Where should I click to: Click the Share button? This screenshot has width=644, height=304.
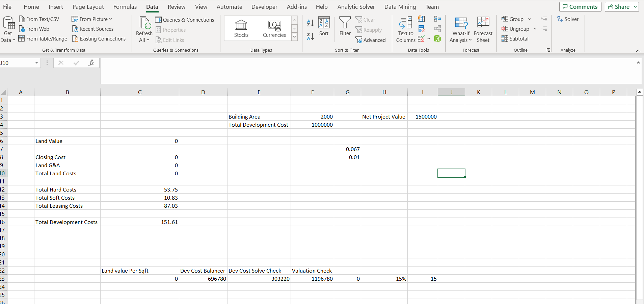(x=620, y=6)
